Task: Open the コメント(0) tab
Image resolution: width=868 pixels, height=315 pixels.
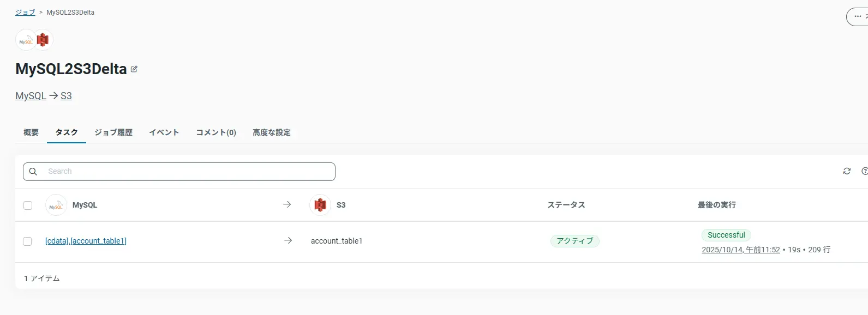Action: click(x=216, y=132)
